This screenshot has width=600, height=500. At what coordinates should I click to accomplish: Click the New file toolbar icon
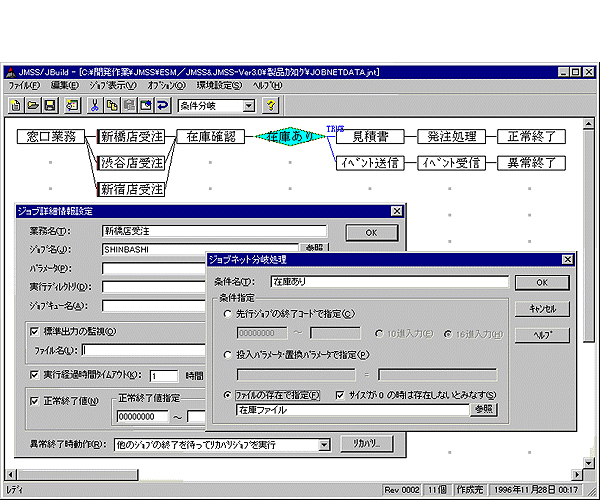pos(17,105)
